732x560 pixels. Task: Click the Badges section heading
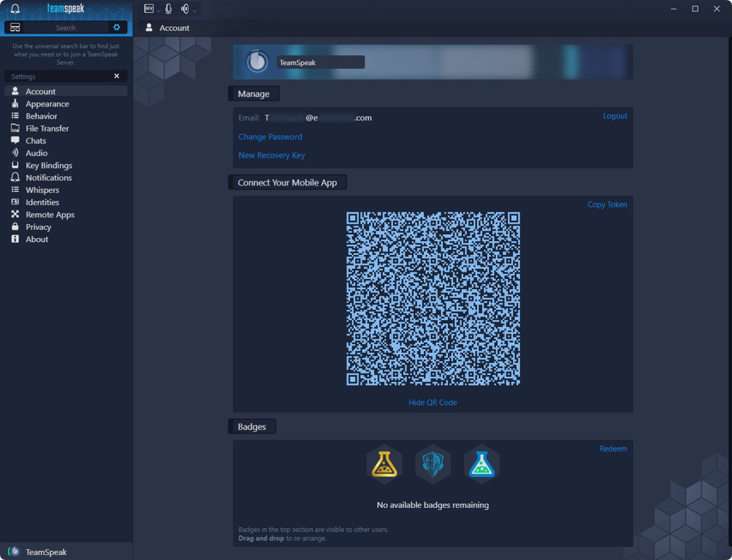(252, 426)
